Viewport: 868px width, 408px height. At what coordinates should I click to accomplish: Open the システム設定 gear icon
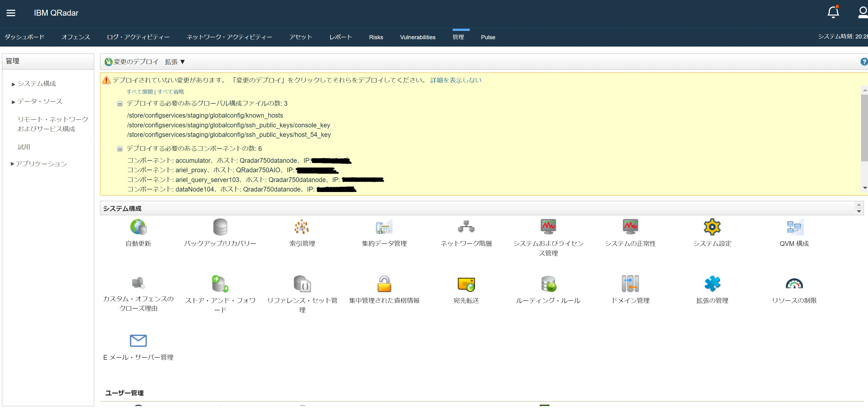coord(712,227)
